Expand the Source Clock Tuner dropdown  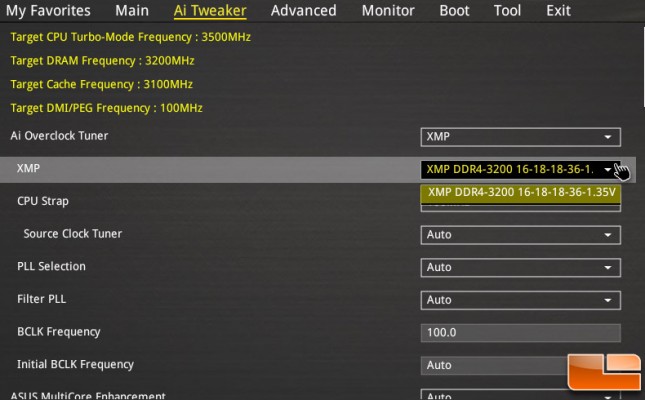point(520,235)
